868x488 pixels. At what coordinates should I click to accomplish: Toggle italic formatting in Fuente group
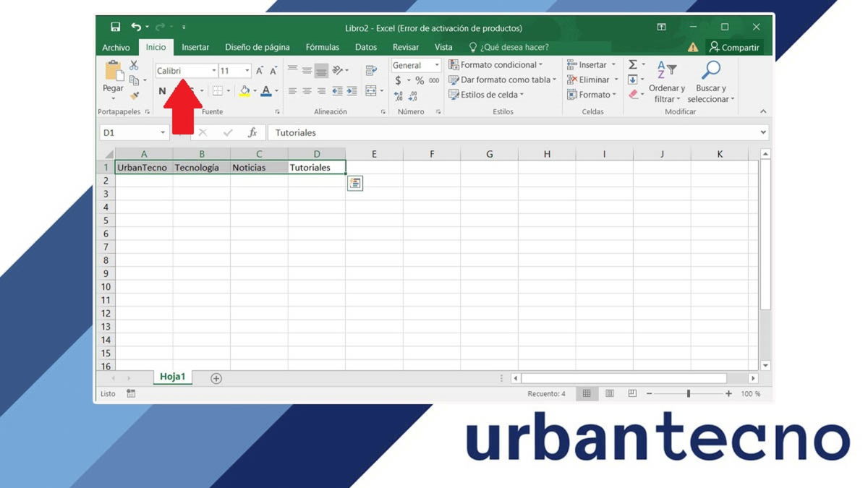click(x=176, y=90)
